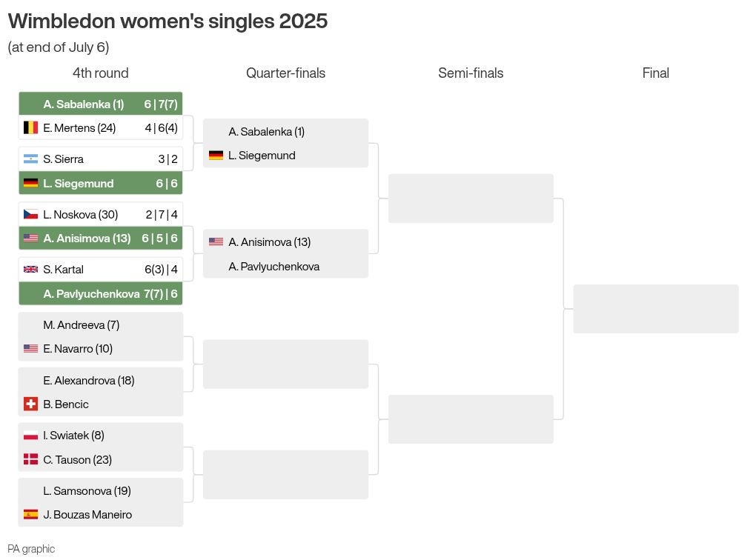The image size is (756, 560).
Task: Click the L. Samsonova (19) player name
Action: [87, 491]
